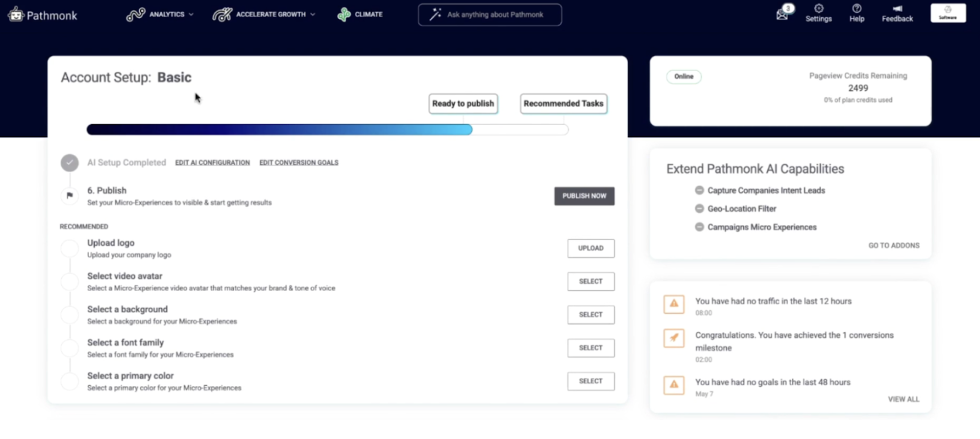Click the Recommended Tasks button
Viewport: 980px width, 439px height.
point(563,103)
